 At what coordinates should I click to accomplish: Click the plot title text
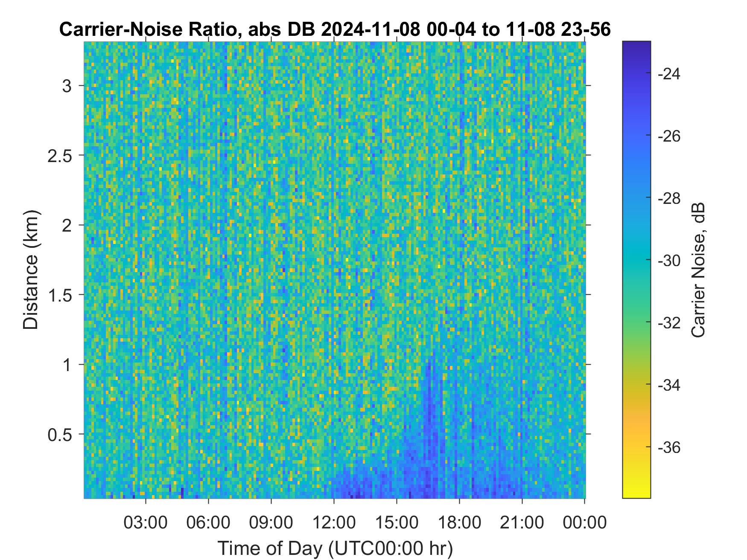click(x=335, y=29)
